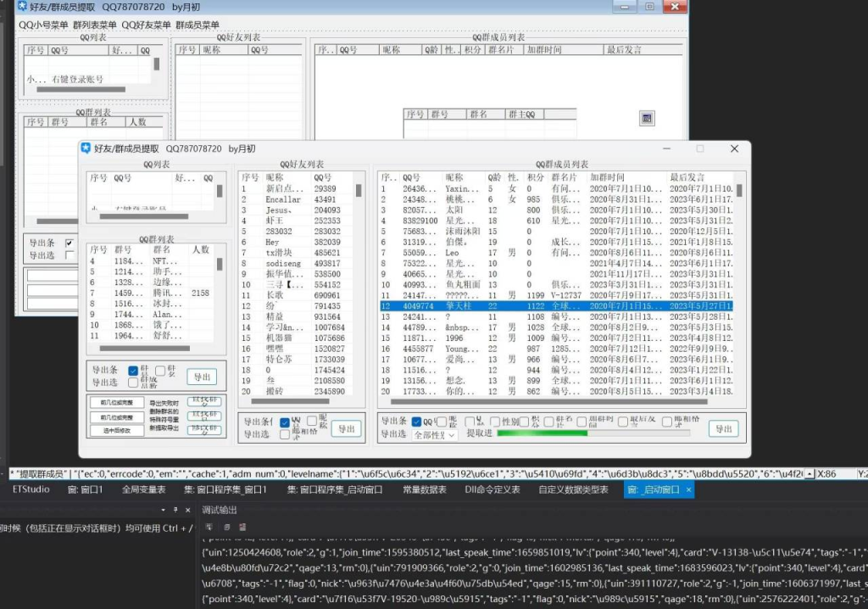868x609 pixels.
Task: Minimize the front 好友/群成员提取 window
Action: (x=666, y=148)
